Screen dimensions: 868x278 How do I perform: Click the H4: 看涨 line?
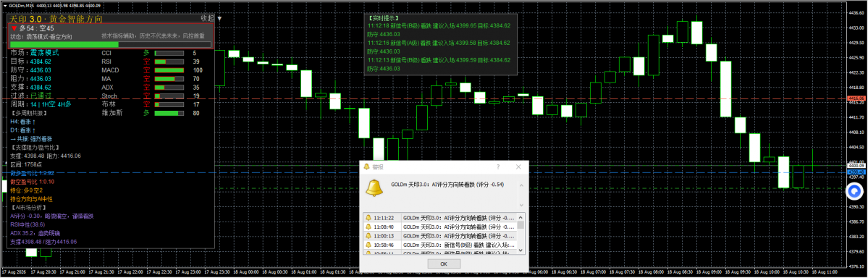23,121
